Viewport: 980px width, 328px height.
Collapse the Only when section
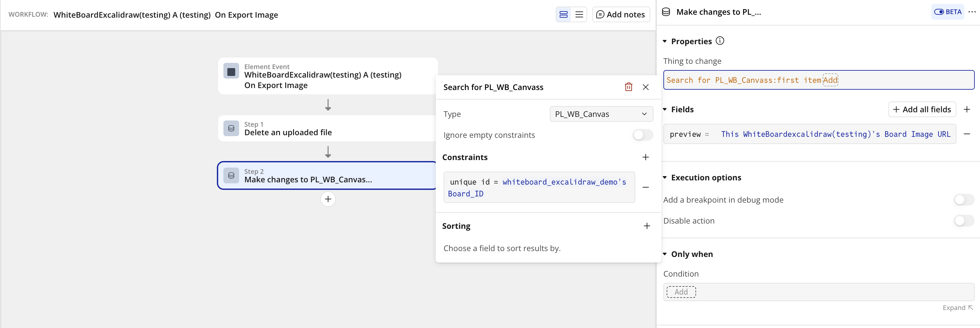[665, 254]
